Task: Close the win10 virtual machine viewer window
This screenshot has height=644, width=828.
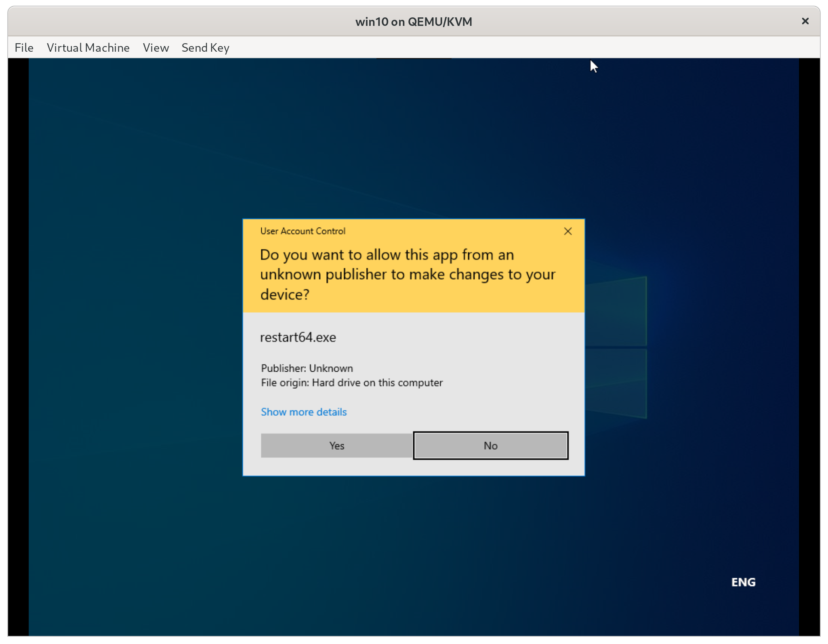Action: (x=805, y=21)
